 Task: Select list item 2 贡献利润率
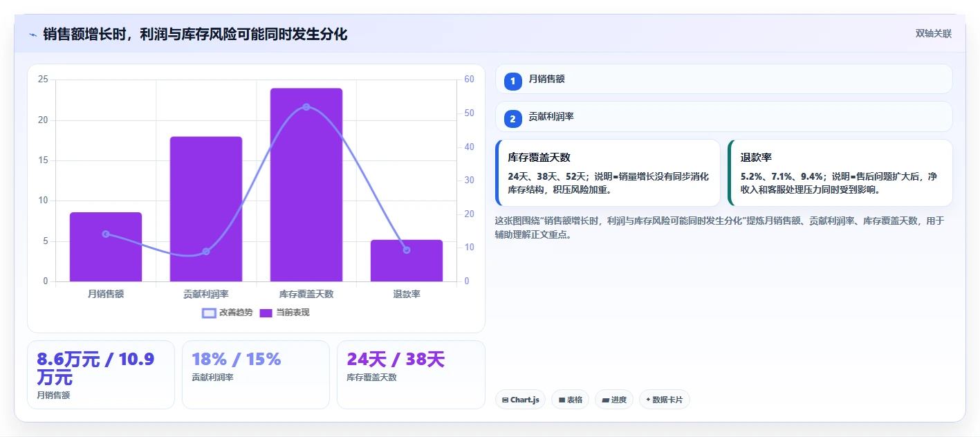(x=724, y=117)
